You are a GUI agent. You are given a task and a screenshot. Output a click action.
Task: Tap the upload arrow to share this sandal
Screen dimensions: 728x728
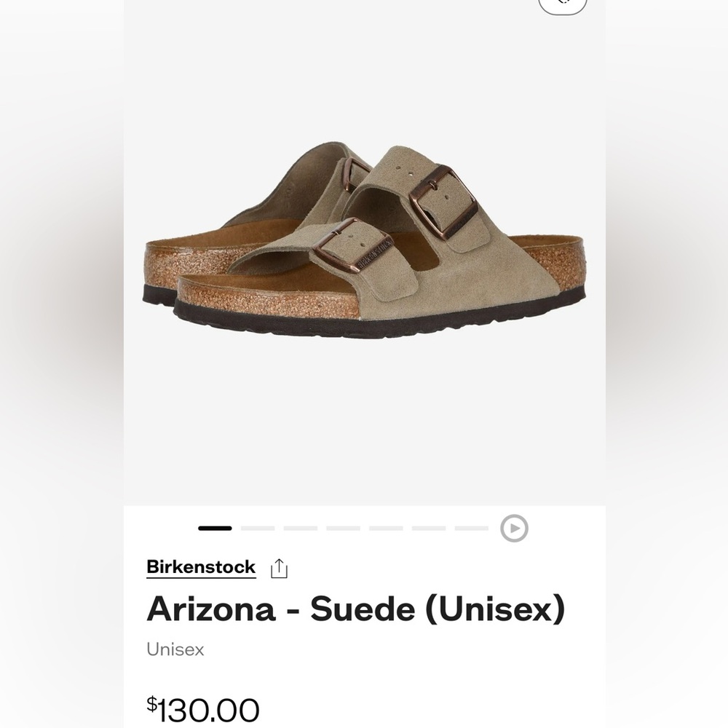tap(279, 567)
